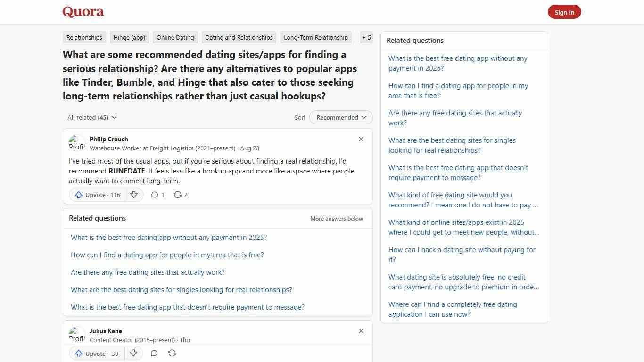Screen dimensions: 644x362
Task: Open question about best free dating app 2025
Action: click(169, 238)
